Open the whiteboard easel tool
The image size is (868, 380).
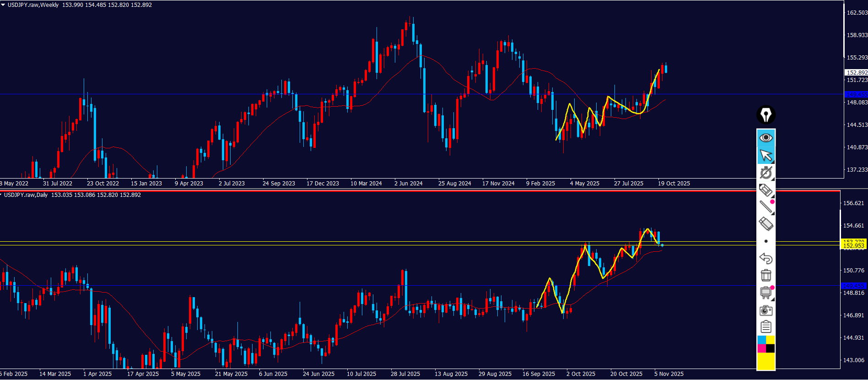(x=766, y=293)
